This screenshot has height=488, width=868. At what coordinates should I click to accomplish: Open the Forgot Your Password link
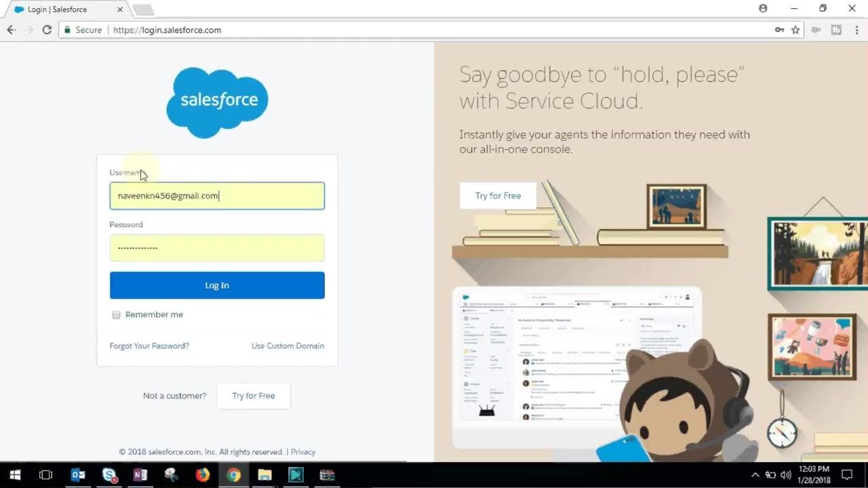(x=149, y=346)
